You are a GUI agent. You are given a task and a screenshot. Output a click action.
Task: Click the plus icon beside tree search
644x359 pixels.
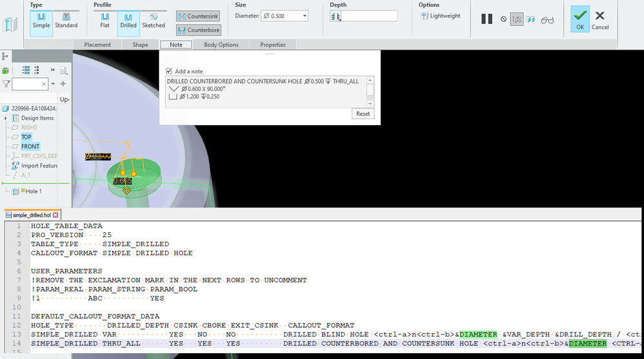pyautogui.click(x=63, y=84)
